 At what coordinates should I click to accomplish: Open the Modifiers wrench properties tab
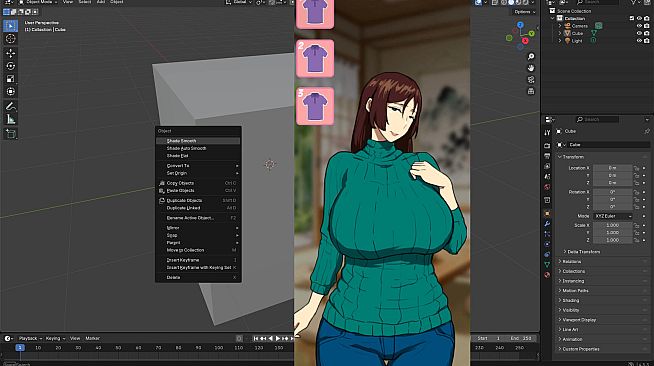[x=547, y=224]
